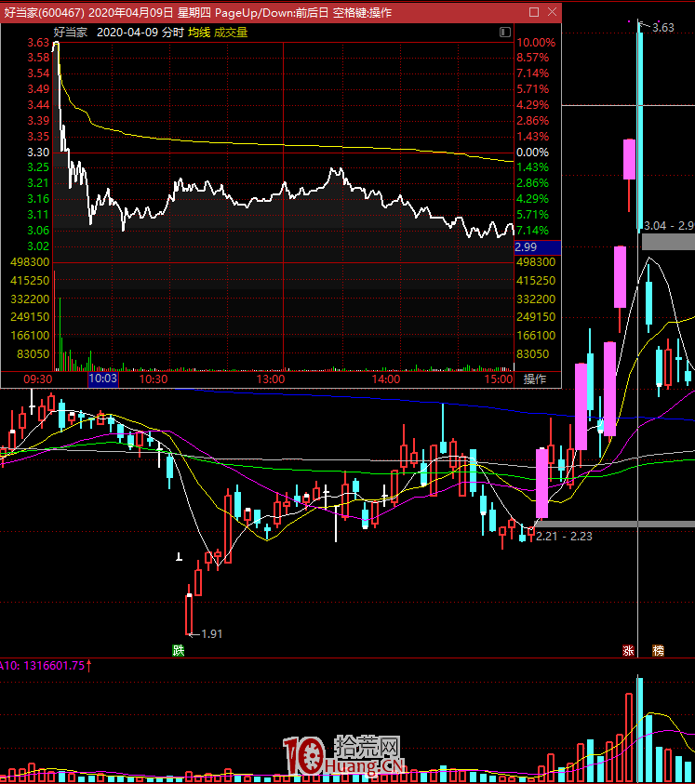Click the 10.00% top percentage label
This screenshot has height=784, width=695.
[x=536, y=43]
